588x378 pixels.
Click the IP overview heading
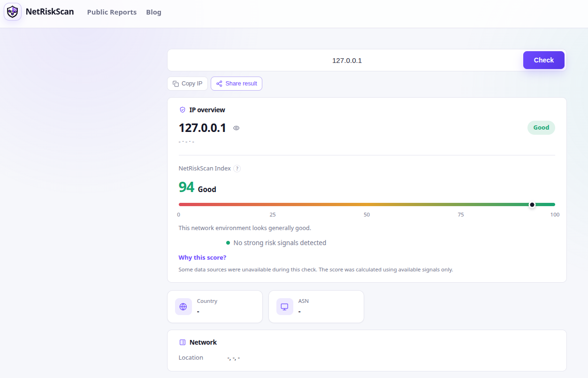(x=207, y=110)
